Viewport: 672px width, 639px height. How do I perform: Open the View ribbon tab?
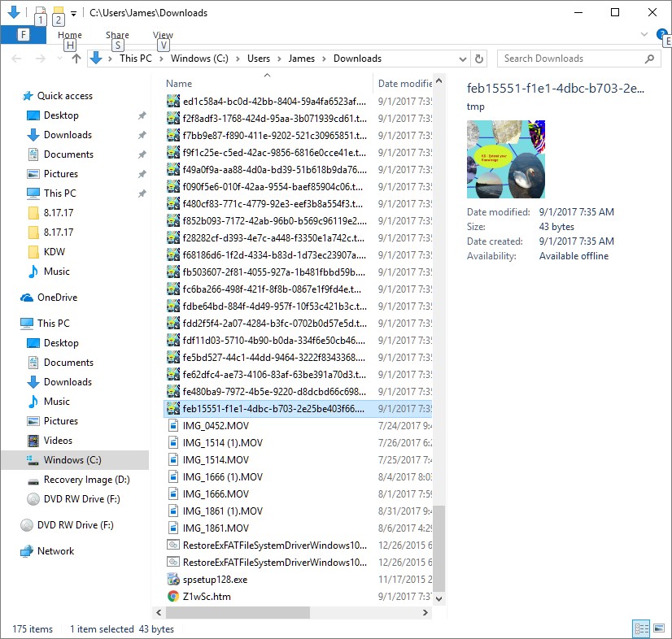(163, 35)
